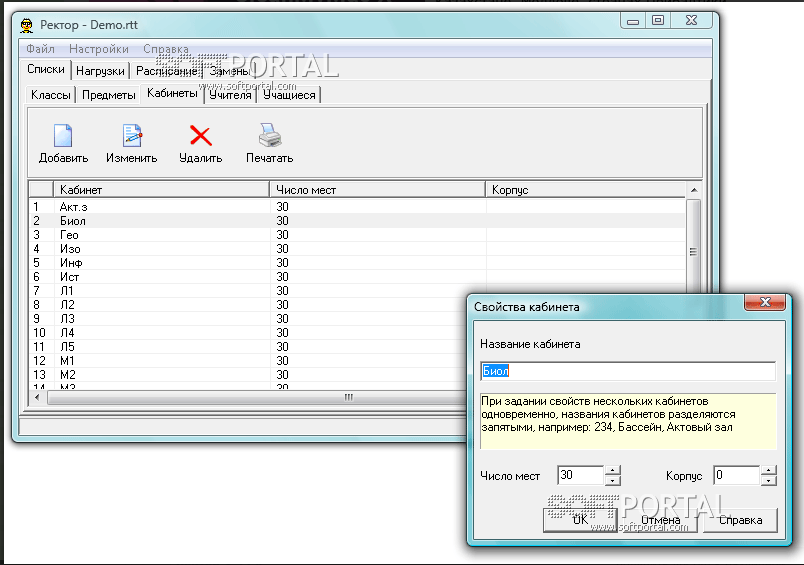Select the Биол row in the list

tap(357, 221)
